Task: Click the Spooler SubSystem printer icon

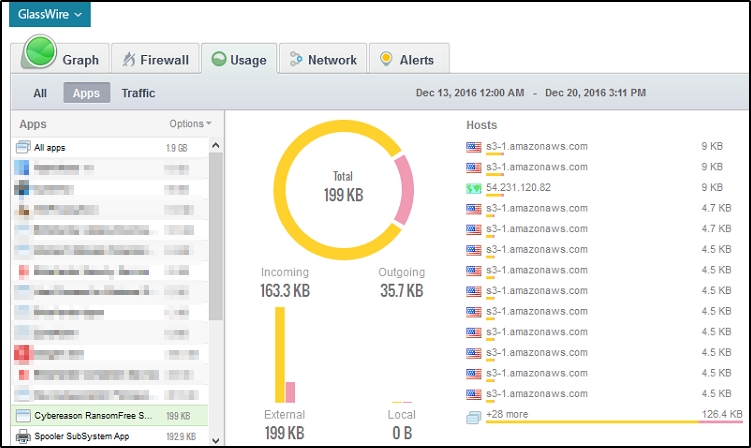Action: point(23,436)
